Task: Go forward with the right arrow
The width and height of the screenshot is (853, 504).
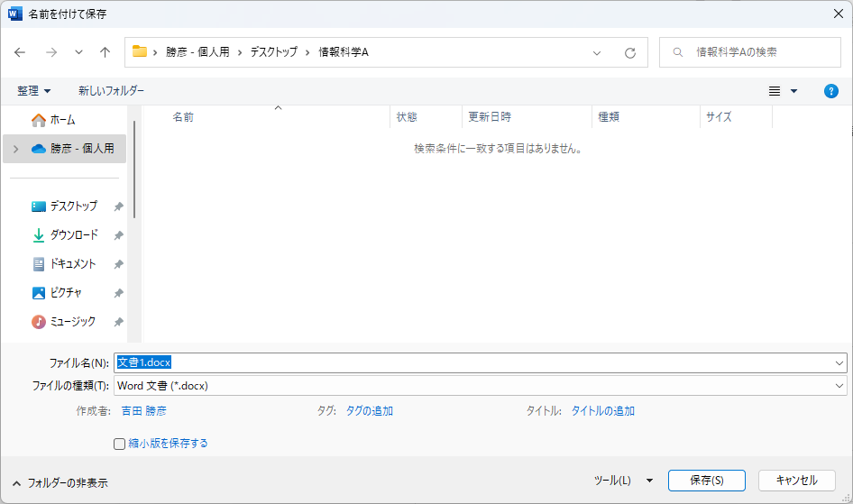Action: [x=51, y=52]
